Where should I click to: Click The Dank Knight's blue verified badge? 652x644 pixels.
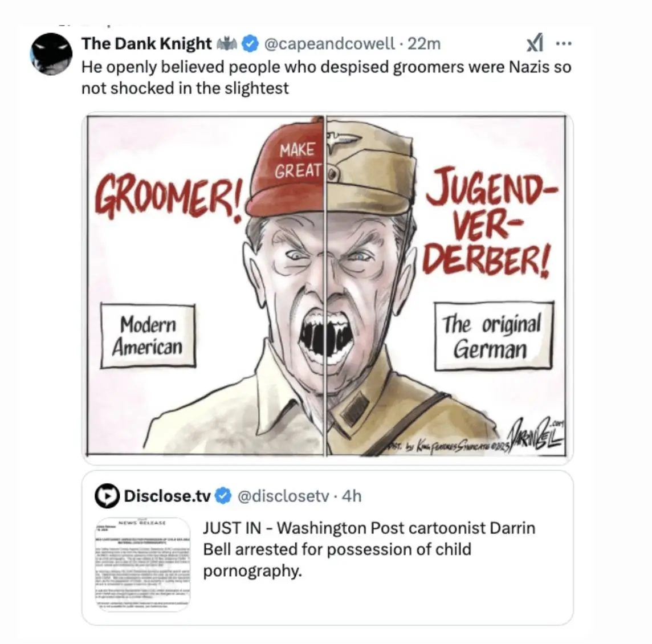pos(250,44)
